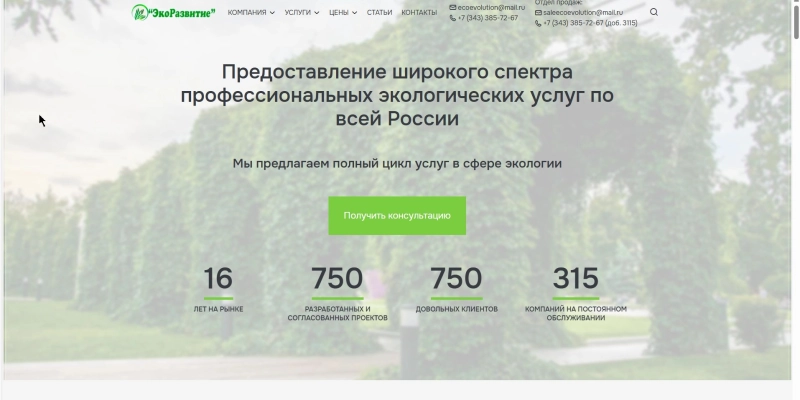
Task: Click sales phone number with доб. 3115
Action: click(x=590, y=23)
